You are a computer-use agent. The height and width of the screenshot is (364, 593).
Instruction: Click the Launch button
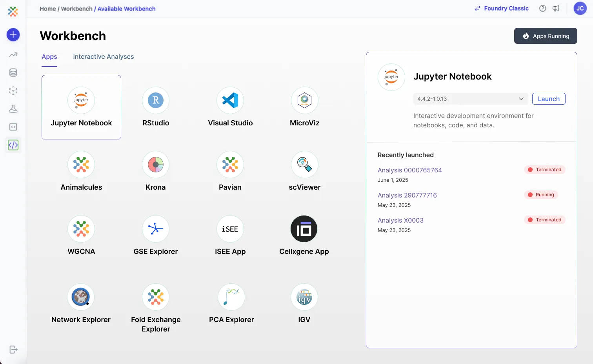549,99
